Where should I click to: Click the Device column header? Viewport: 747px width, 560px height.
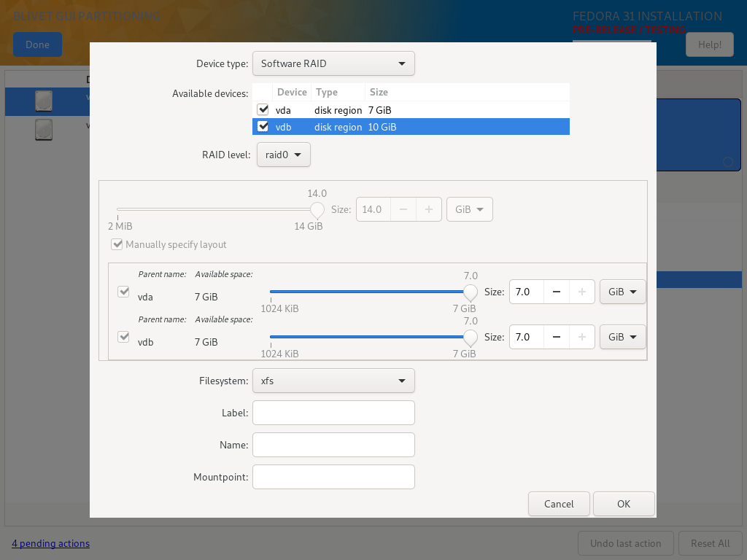pyautogui.click(x=292, y=92)
